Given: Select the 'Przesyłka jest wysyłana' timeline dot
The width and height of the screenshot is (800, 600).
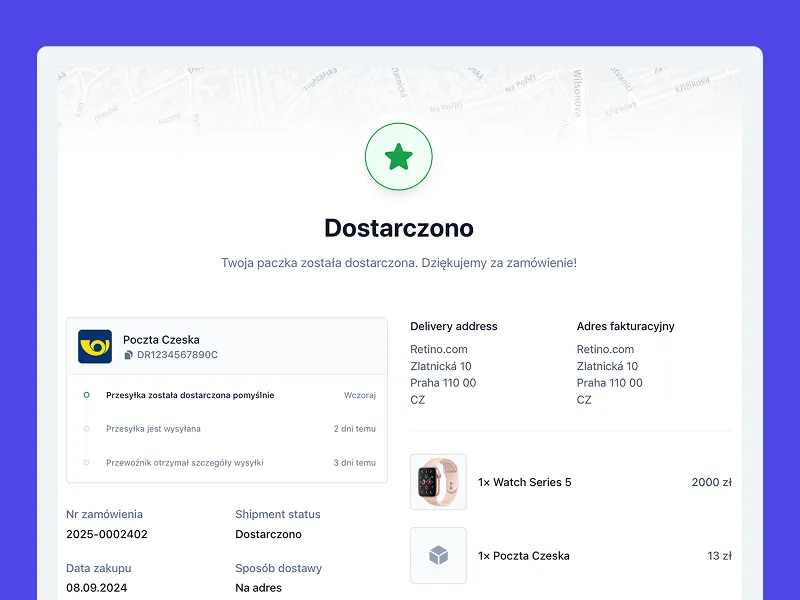Looking at the screenshot, I should [86, 429].
